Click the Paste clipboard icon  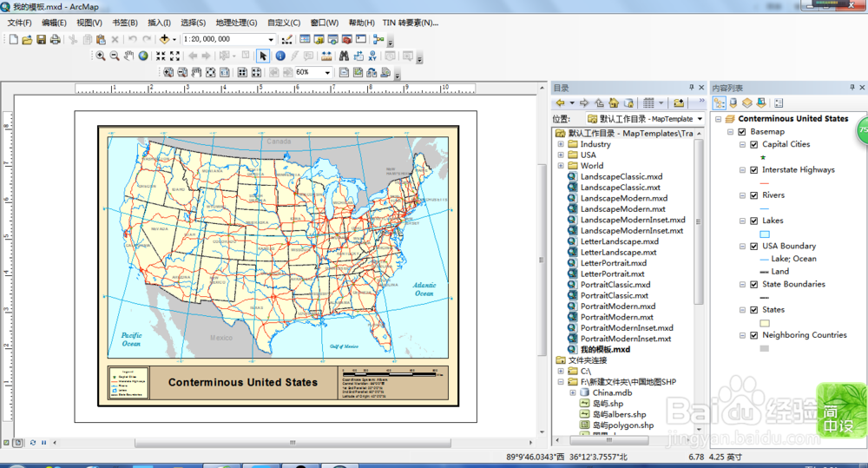pos(101,39)
